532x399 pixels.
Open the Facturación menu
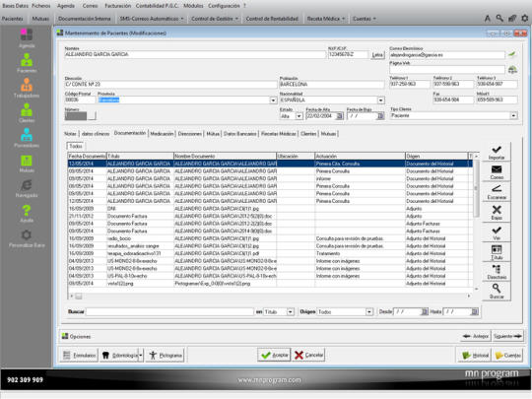(118, 6)
